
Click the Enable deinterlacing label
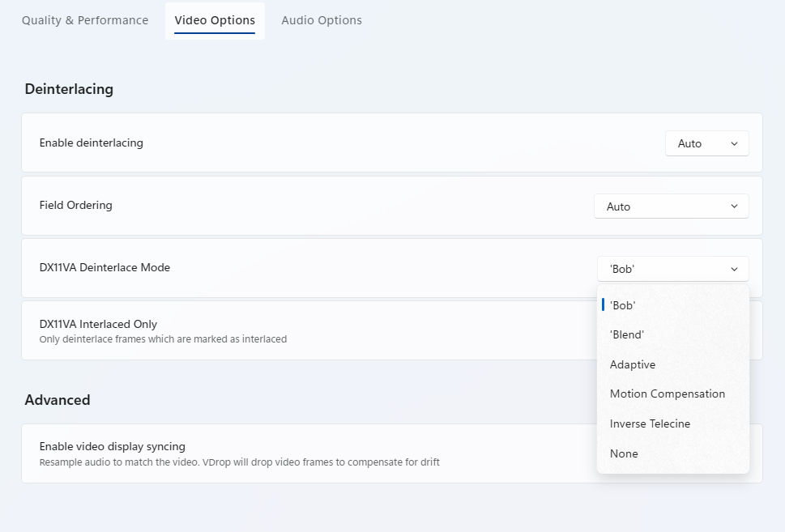tap(92, 143)
